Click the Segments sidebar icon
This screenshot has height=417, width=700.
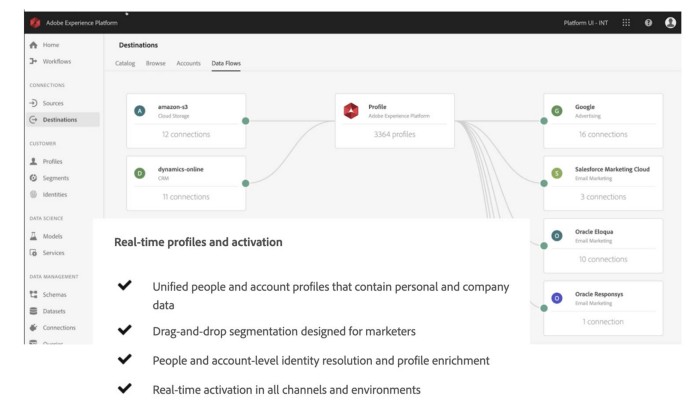point(33,178)
